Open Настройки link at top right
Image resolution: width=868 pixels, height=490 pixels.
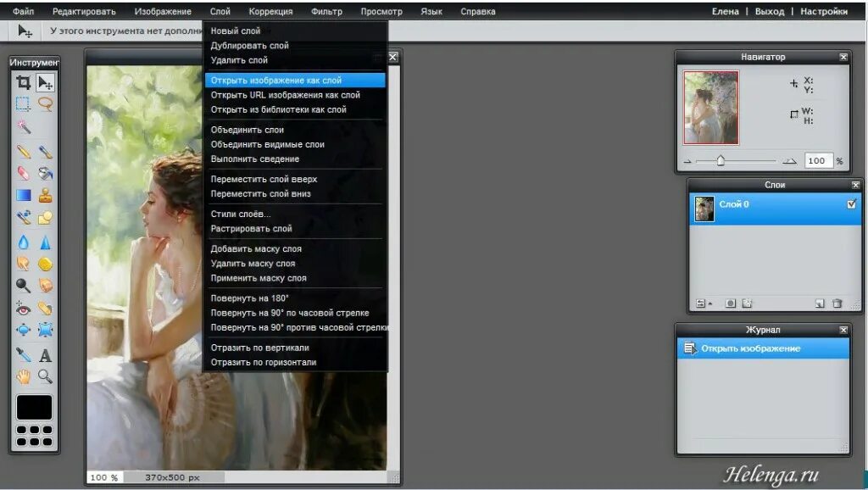click(x=824, y=11)
